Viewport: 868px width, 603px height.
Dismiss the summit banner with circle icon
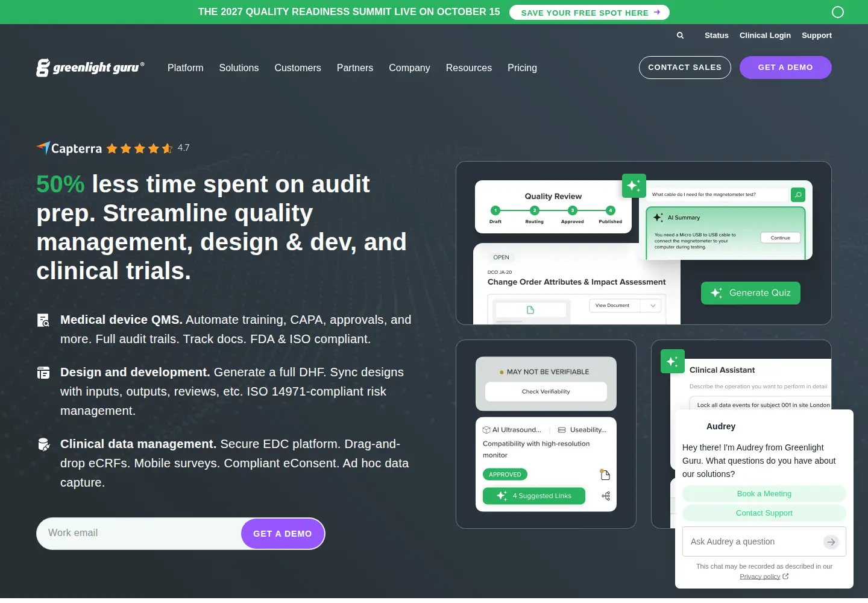click(838, 12)
